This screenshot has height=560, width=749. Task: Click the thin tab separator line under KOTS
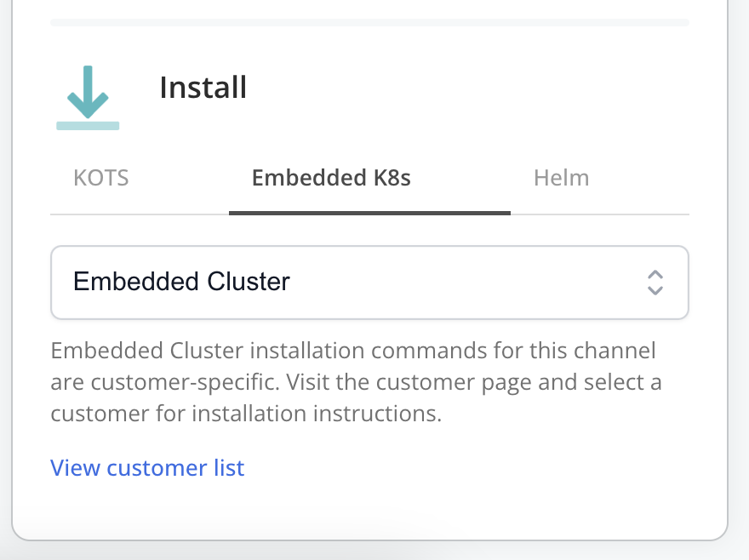coord(136,214)
